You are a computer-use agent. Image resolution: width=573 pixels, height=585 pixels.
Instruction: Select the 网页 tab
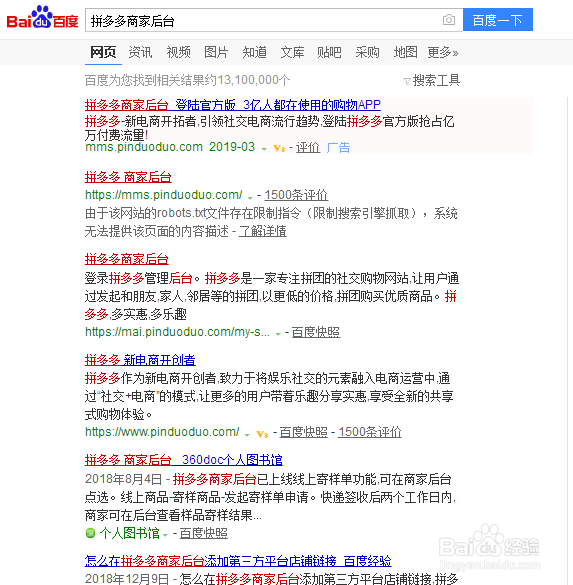click(103, 52)
